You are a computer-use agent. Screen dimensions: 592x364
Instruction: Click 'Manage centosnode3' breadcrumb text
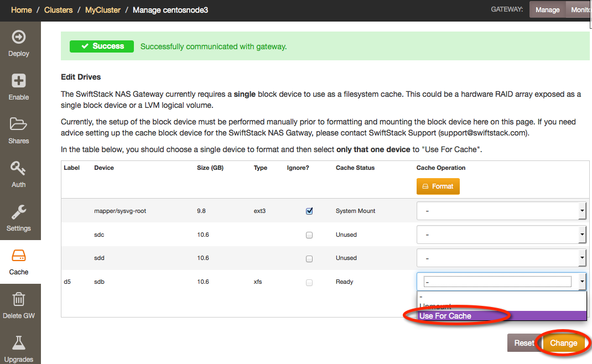point(170,10)
